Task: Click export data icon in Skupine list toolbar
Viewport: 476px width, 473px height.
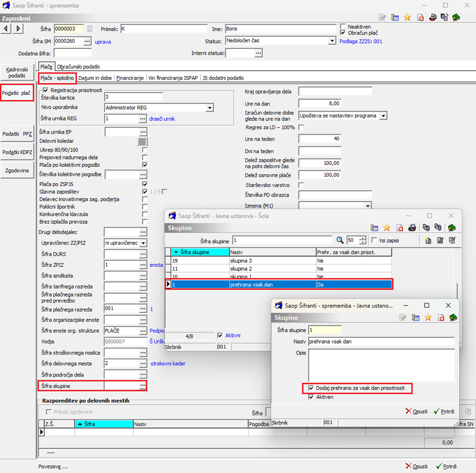Action: pyautogui.click(x=426, y=228)
